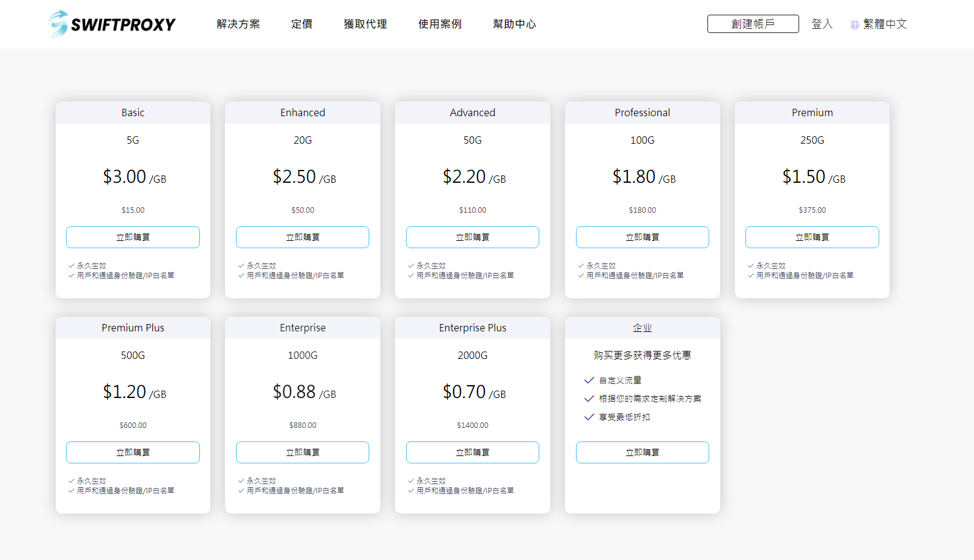Open the 繁體中文 language selector
Screen dimensions: 974x560
point(885,24)
